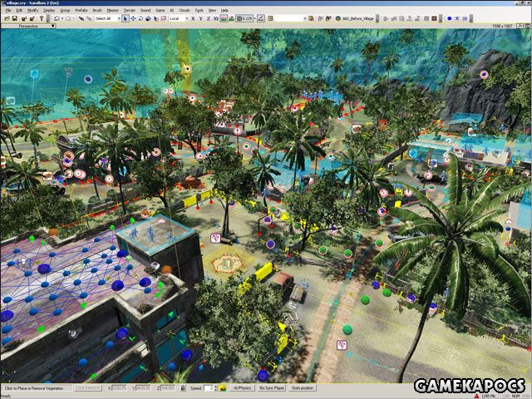The height and width of the screenshot is (399, 532).
Task: Click the Y coordinate field
Action: (143, 388)
